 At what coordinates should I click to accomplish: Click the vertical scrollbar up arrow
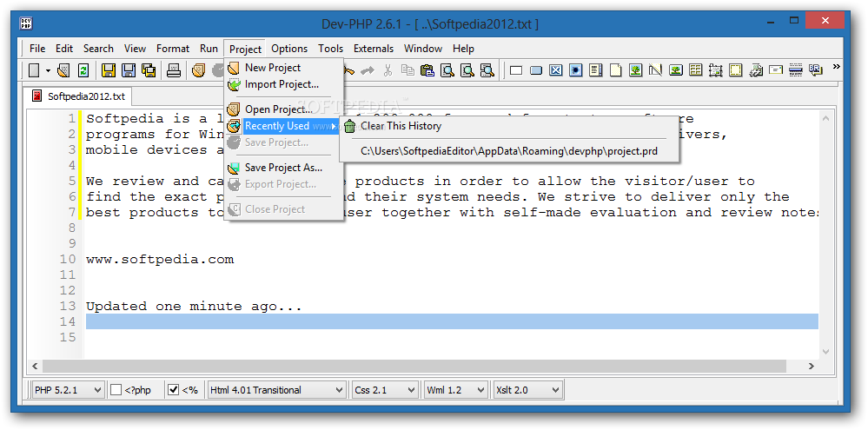[826, 118]
